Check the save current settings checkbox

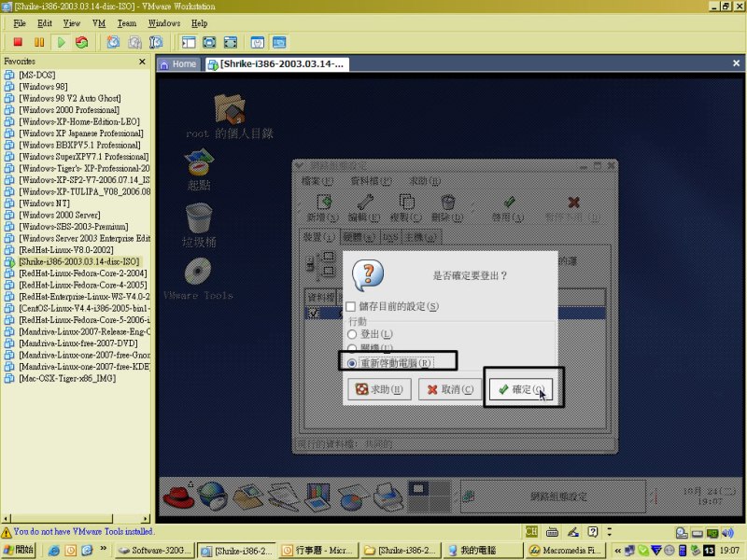351,306
